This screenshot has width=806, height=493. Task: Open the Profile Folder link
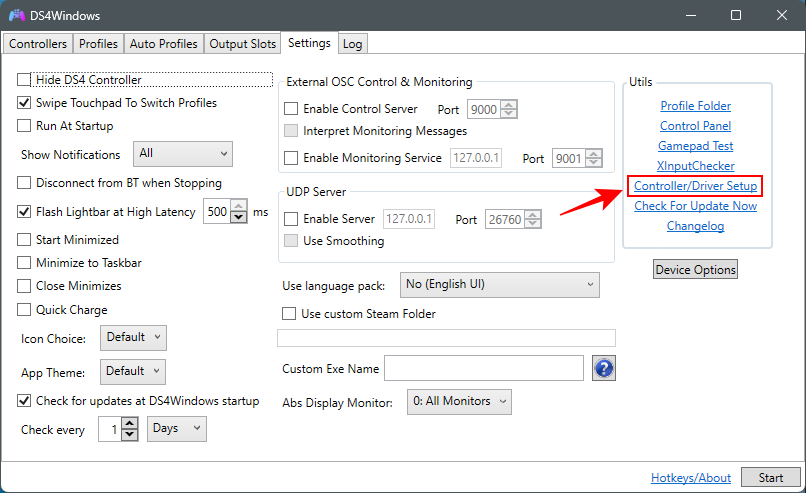[x=695, y=106]
